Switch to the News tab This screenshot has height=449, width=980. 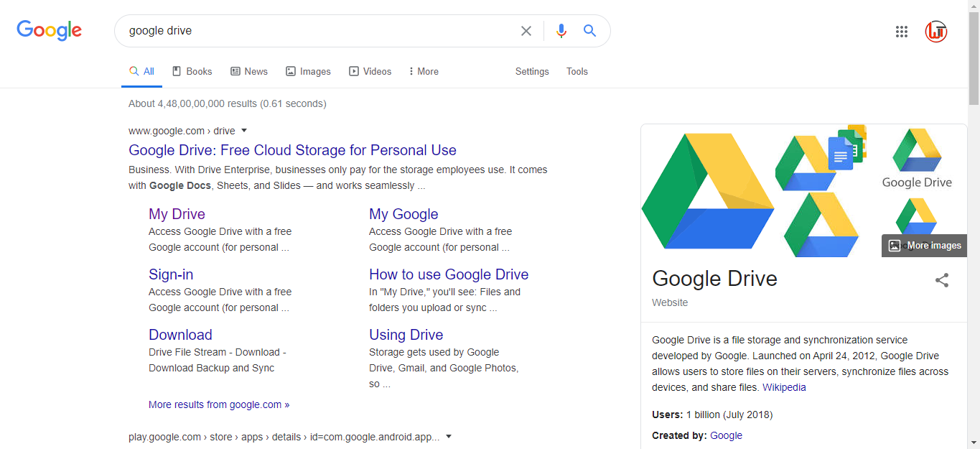click(249, 71)
